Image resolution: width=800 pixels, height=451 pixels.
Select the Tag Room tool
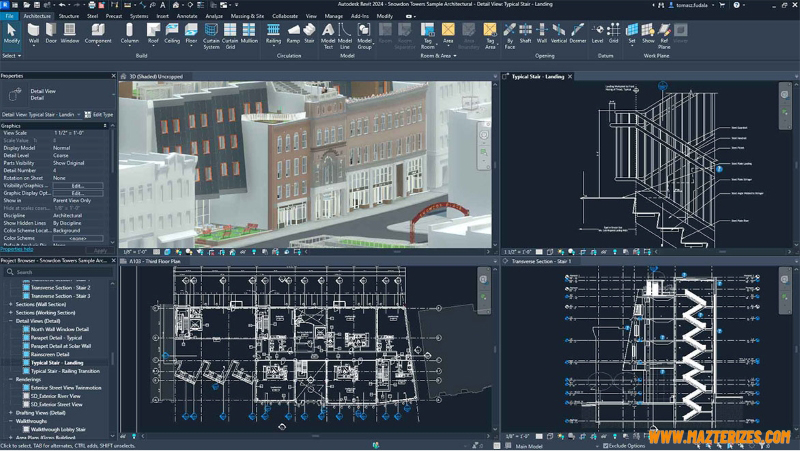click(428, 36)
